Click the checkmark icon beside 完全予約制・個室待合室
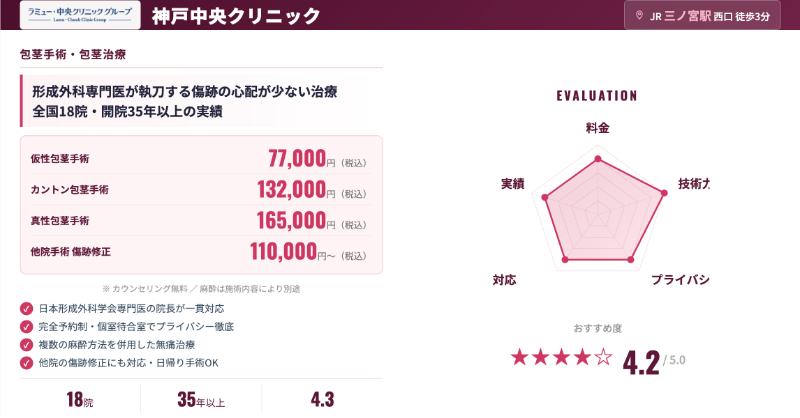Image resolution: width=800 pixels, height=418 pixels. coord(26,326)
